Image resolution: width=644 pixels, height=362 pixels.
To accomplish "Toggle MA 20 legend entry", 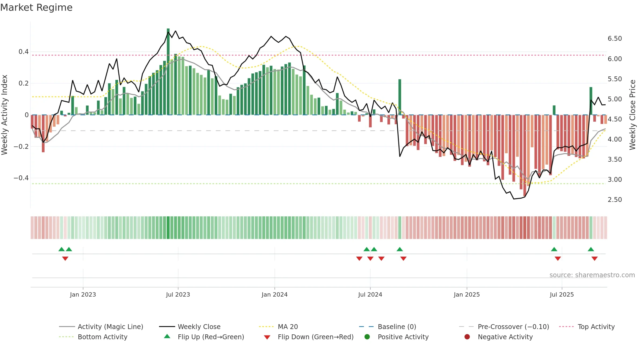I will click(278, 327).
